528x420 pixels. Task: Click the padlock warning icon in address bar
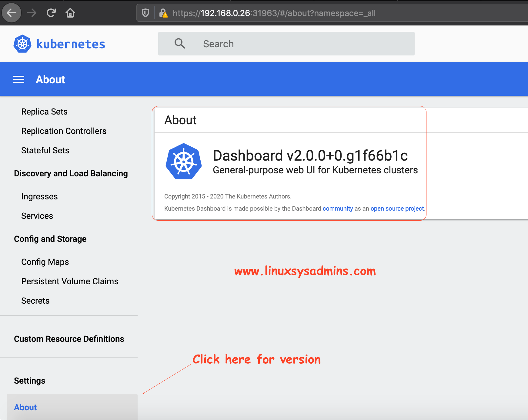164,13
